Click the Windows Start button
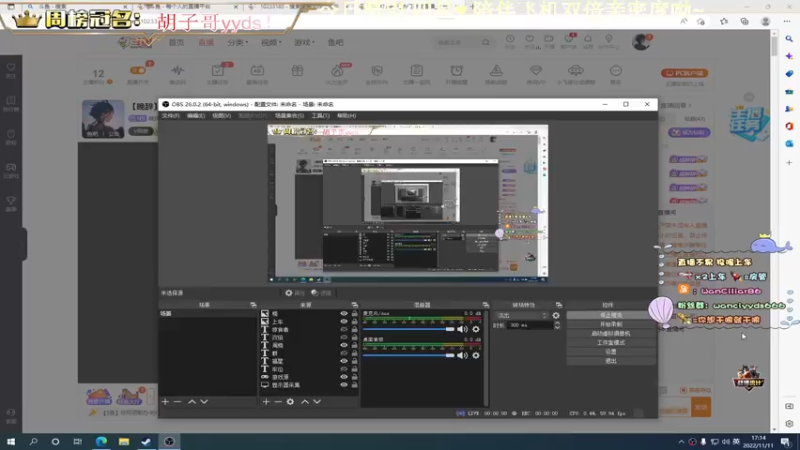 (x=11, y=441)
